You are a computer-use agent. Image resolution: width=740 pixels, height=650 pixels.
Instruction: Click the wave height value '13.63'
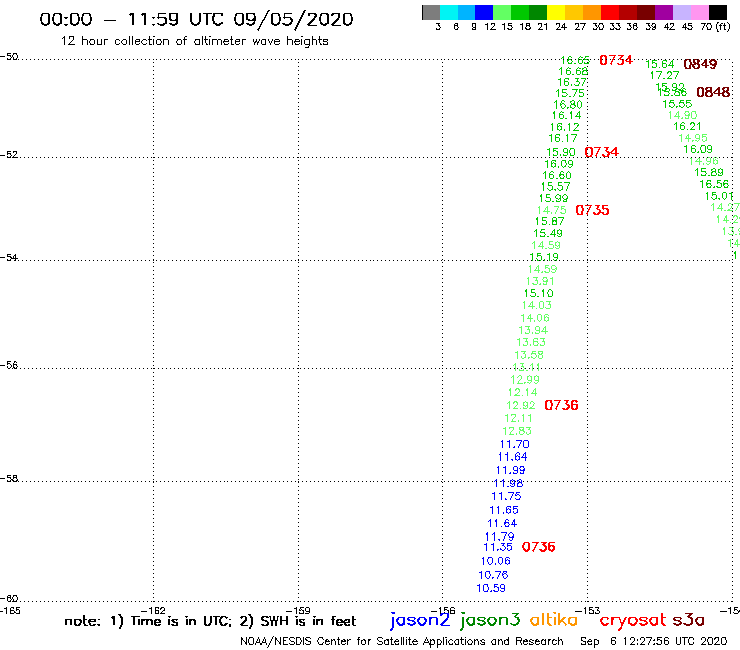[x=531, y=342]
